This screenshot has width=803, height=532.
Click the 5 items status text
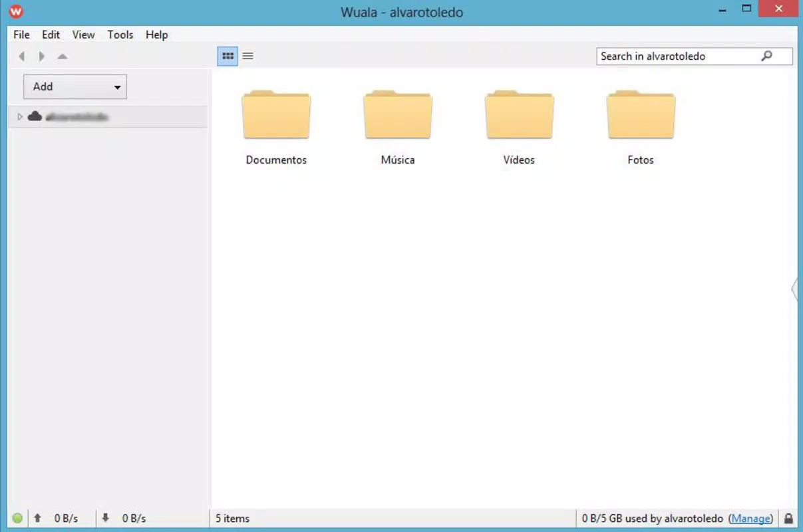point(232,518)
